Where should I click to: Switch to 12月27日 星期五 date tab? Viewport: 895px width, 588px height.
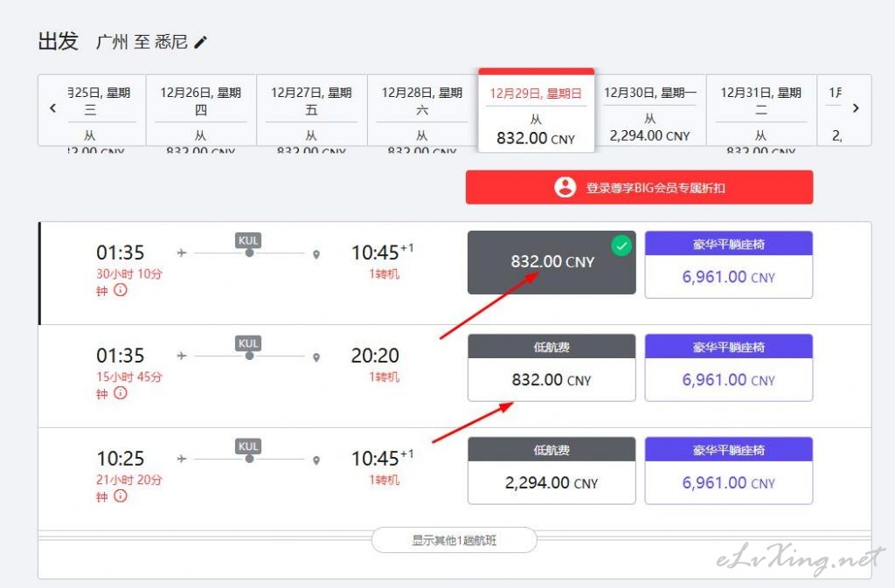pyautogui.click(x=312, y=111)
